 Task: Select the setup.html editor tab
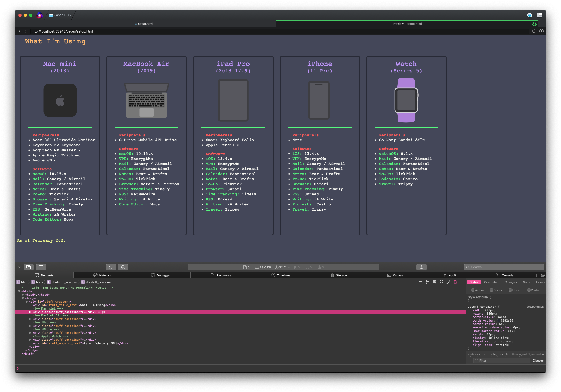pyautogui.click(x=146, y=24)
